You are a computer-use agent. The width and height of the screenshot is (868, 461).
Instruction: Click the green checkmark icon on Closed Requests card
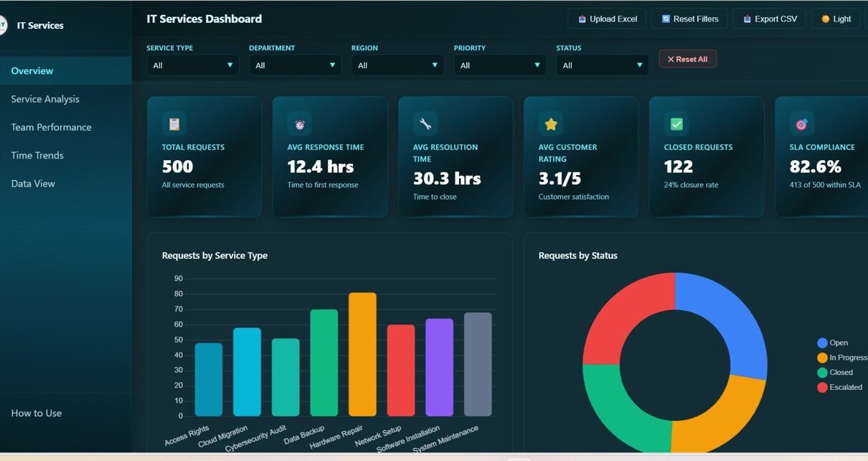click(x=676, y=124)
